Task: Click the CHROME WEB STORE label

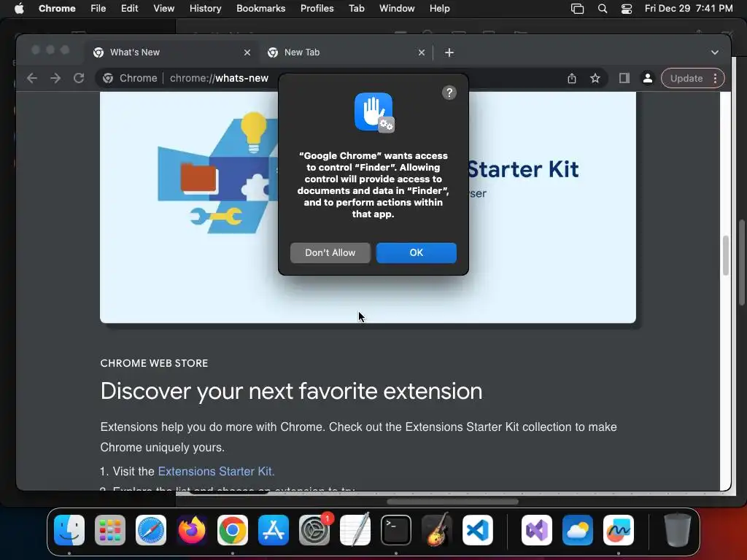Action: coord(154,363)
